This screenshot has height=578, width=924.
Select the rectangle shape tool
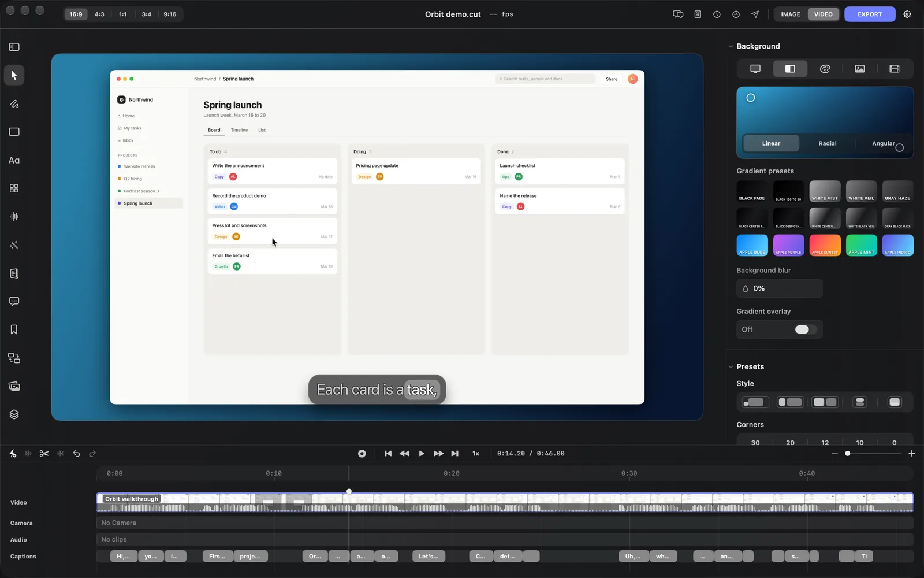14,132
